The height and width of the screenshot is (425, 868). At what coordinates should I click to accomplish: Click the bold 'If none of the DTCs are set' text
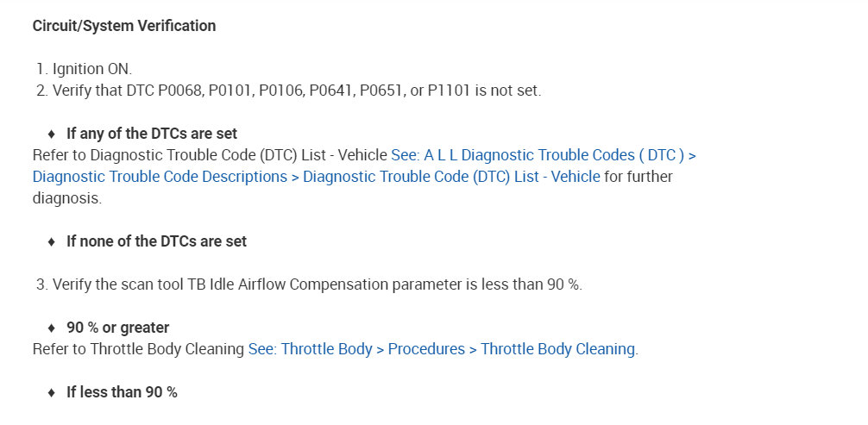pos(156,242)
